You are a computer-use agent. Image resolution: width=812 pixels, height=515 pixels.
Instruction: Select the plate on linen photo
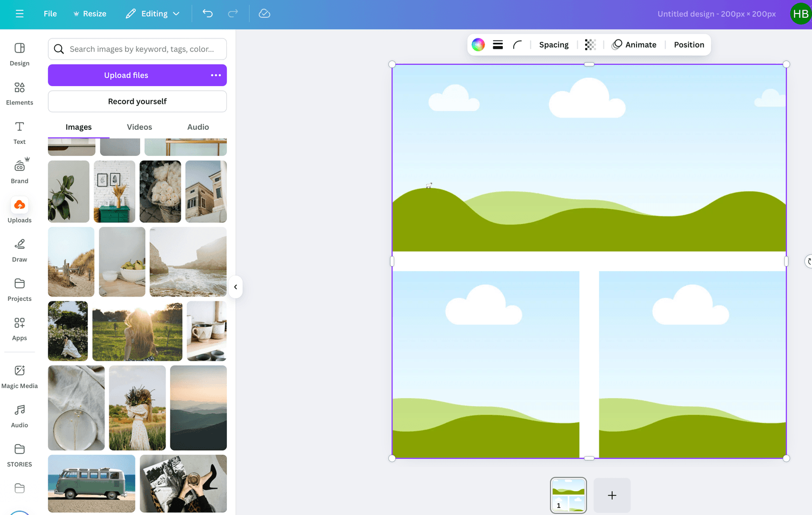76,408
